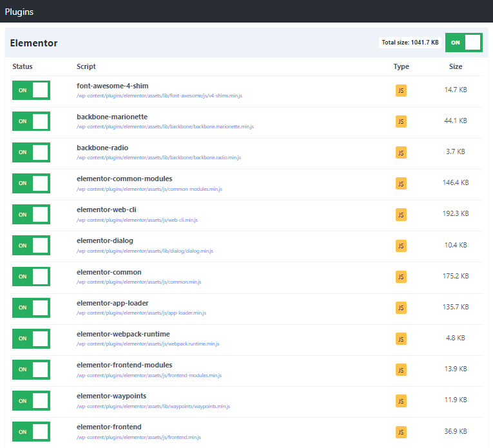Open app-loader.min.js path link
493x448 pixels.
coord(142,313)
